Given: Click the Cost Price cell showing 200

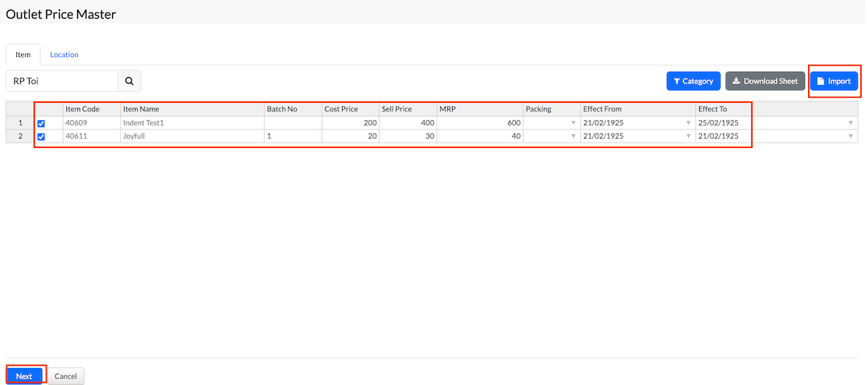Looking at the screenshot, I should click(351, 123).
